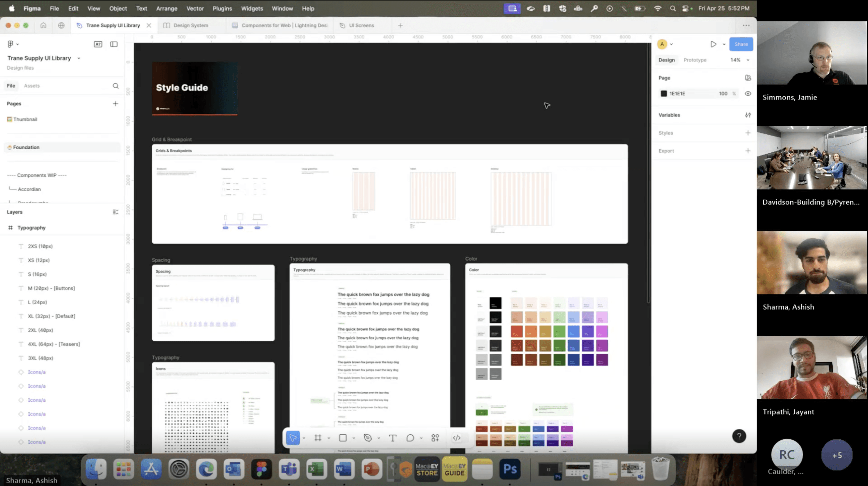Select the Text tool
Image resolution: width=868 pixels, height=486 pixels.
(x=393, y=438)
